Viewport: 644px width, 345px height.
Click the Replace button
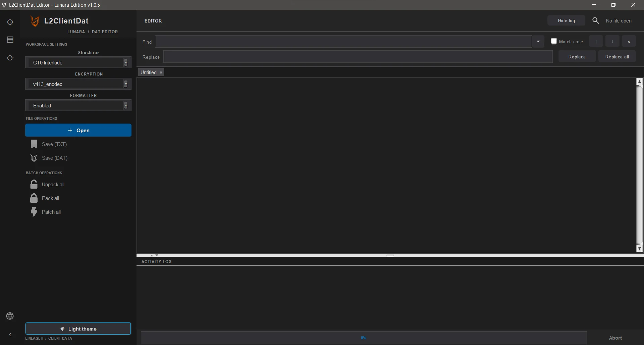(577, 57)
